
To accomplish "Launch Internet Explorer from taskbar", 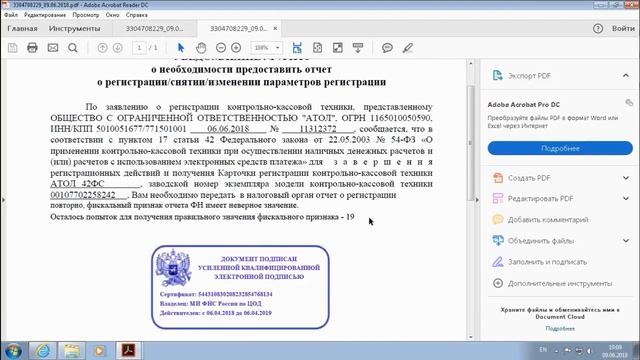I will click(x=42, y=351).
